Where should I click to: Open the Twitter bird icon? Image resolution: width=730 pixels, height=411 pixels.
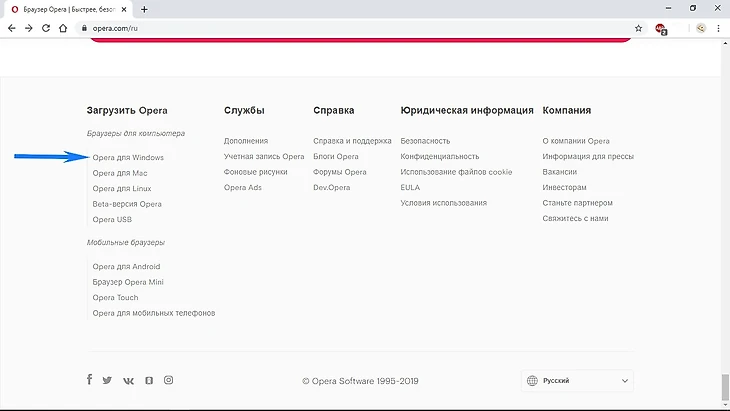point(107,380)
